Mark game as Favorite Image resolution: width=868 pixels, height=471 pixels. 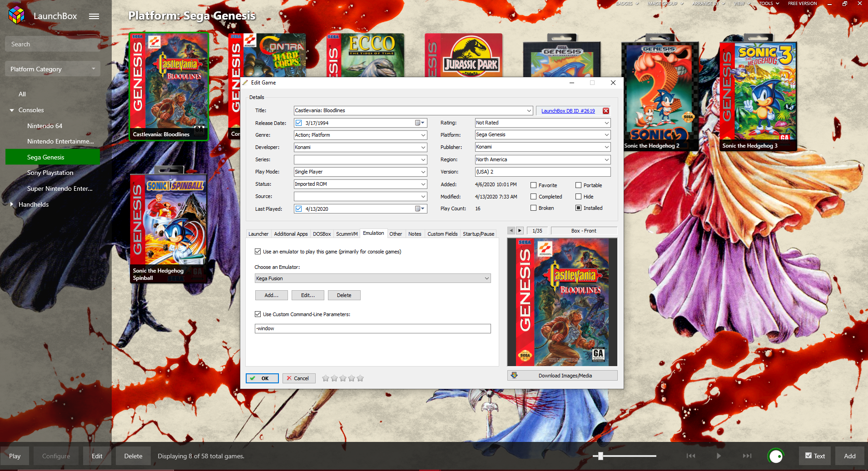coord(534,185)
